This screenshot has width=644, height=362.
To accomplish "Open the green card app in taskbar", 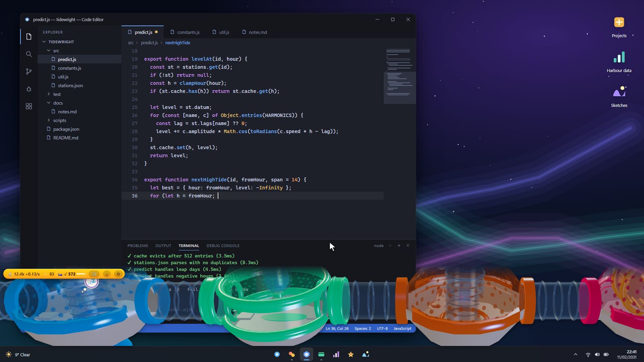I will click(x=321, y=354).
